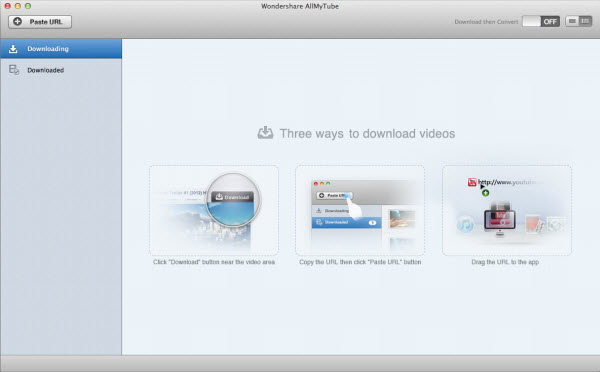Image resolution: width=600 pixels, height=372 pixels.
Task: Maximize the window with the green button
Action: coord(28,6)
